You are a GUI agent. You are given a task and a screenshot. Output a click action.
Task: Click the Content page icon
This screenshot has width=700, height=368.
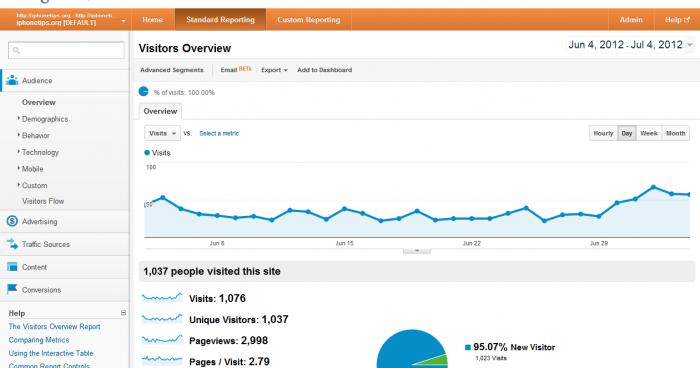tap(12, 267)
